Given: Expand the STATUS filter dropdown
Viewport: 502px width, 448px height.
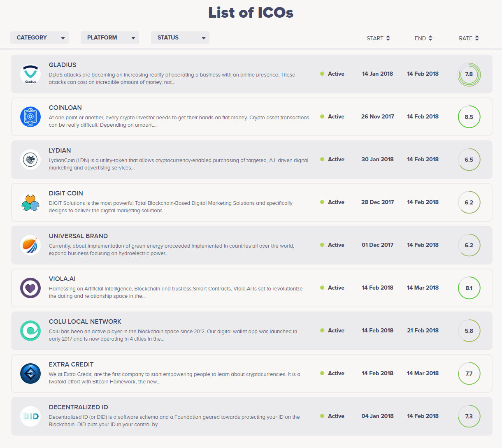Looking at the screenshot, I should tap(180, 37).
